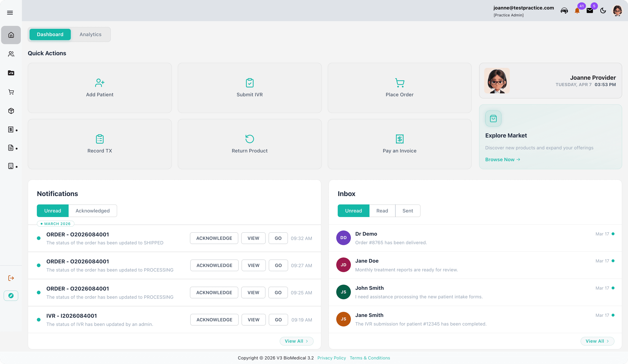Viewport: 628px width, 364px height.
Task: Switch notifications to Acknowledged view
Action: coord(93,210)
